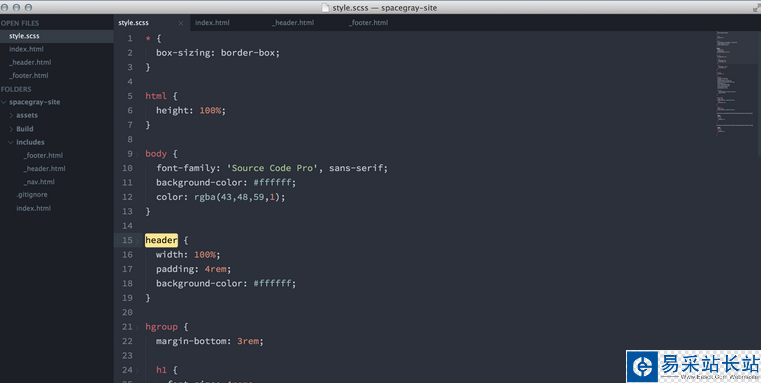
Task: Click the minimap code overview
Action: click(735, 83)
